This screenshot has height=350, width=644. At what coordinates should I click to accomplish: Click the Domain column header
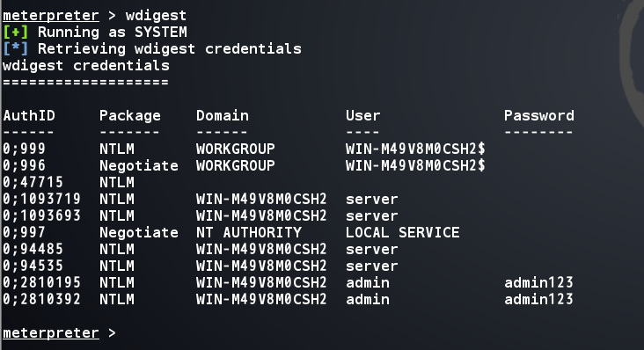(x=223, y=116)
